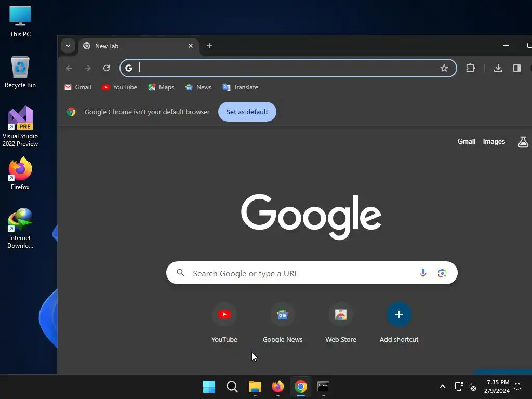This screenshot has height=399, width=532.
Task: Open network status tray icon
Action: [x=459, y=387]
